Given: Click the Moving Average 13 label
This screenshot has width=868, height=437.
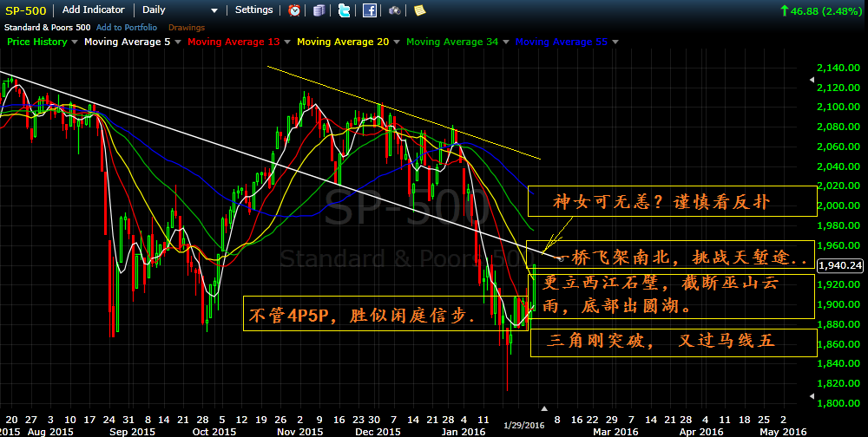Looking at the screenshot, I should click(x=233, y=42).
